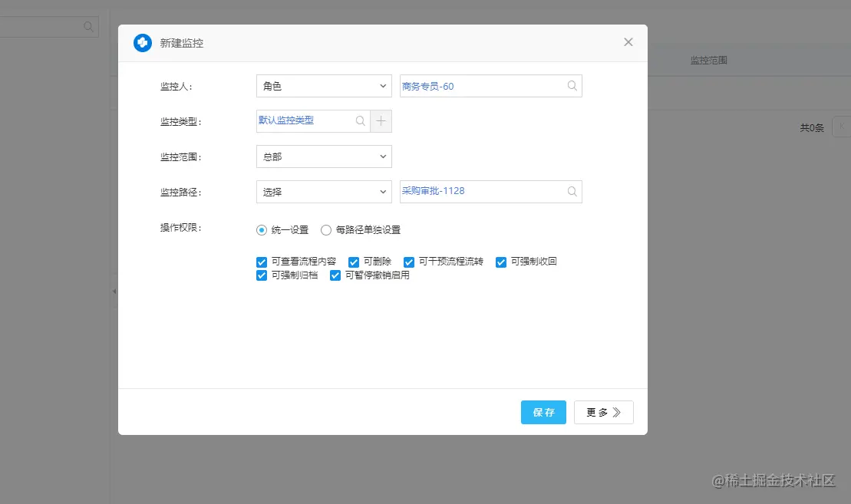Screen dimensions: 851x504
Task: Click the collapse arrow on left panel edge
Action: (x=114, y=292)
